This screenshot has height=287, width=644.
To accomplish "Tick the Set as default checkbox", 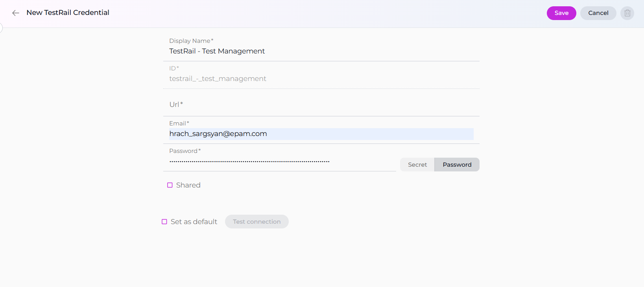I will point(164,222).
